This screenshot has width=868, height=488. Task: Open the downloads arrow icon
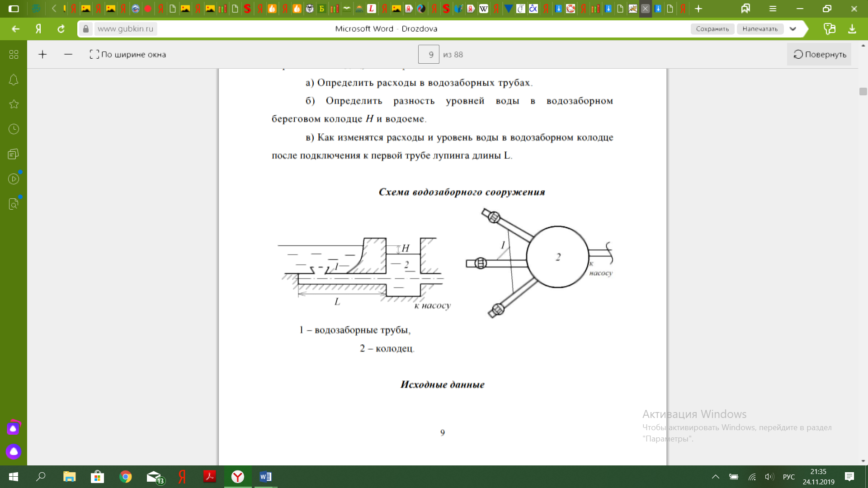pos(852,29)
